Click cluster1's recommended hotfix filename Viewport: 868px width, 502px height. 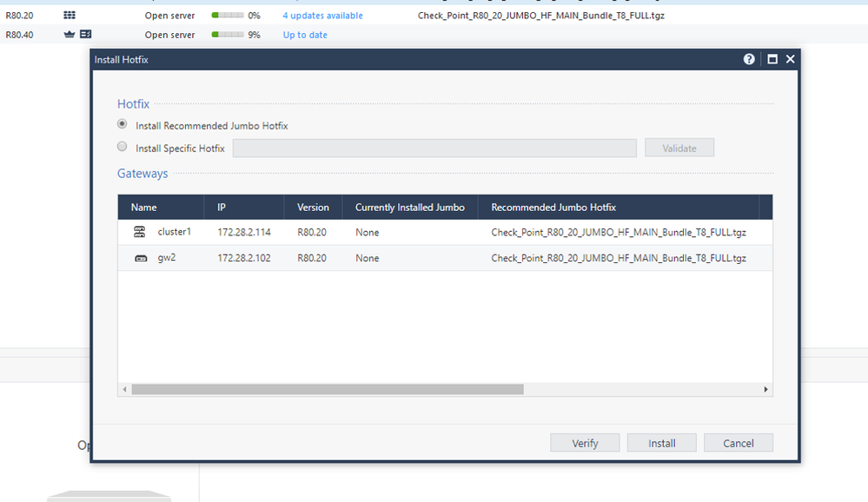click(619, 233)
